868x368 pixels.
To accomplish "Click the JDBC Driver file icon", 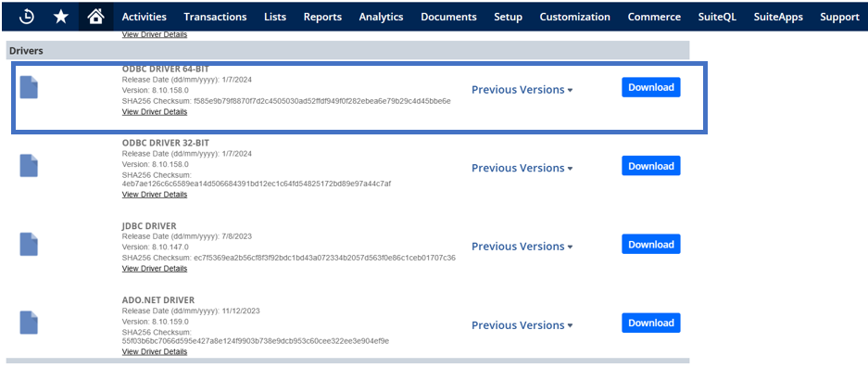I will (x=29, y=245).
